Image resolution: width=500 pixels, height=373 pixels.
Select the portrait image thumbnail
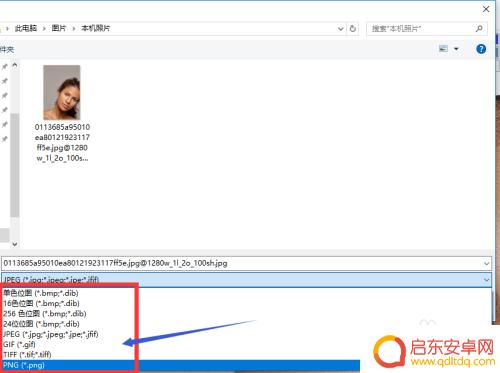coord(62,92)
